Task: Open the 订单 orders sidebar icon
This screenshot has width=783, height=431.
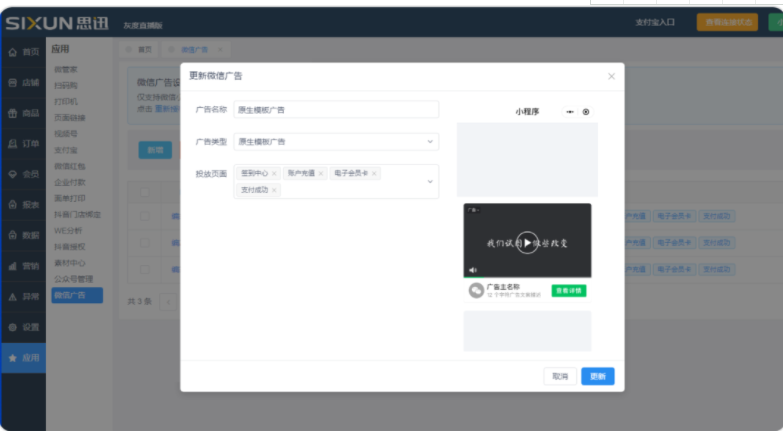Action: tap(12, 144)
